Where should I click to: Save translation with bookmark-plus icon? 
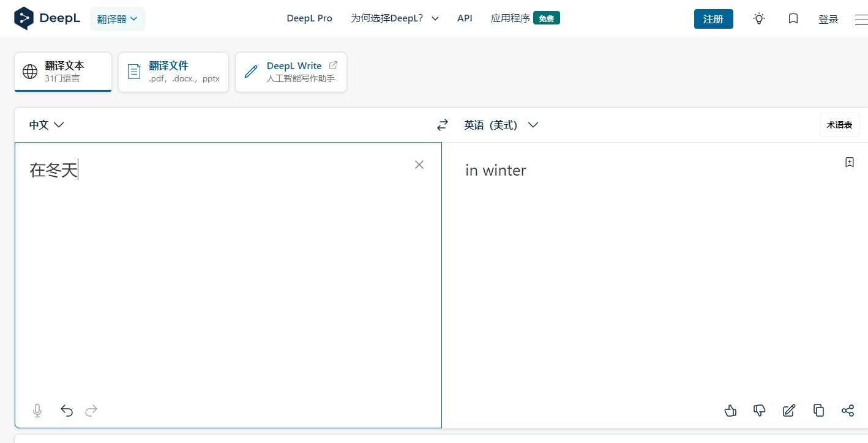(x=850, y=162)
